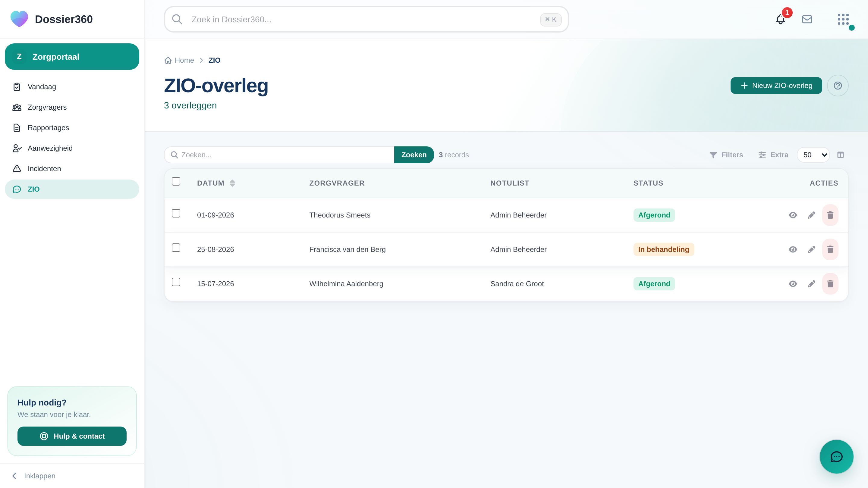Screen dimensions: 868x488
Task: Open the notifications bell
Action: tap(780, 20)
